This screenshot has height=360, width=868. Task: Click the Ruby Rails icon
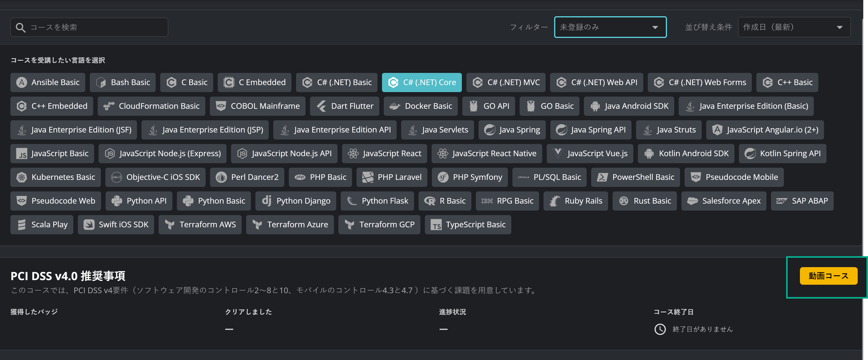555,201
